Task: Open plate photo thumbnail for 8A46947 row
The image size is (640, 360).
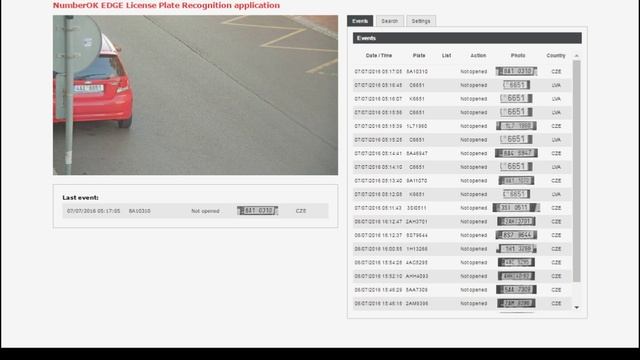Action: point(516,153)
